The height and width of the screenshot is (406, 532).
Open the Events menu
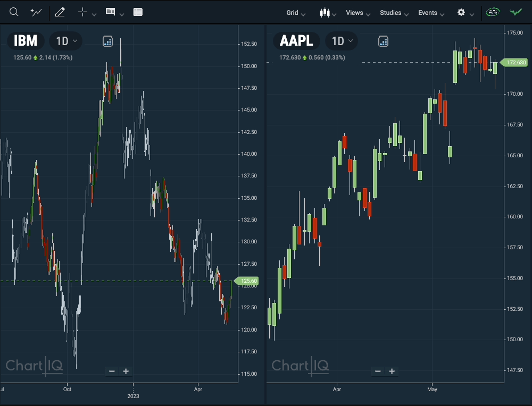click(x=431, y=13)
